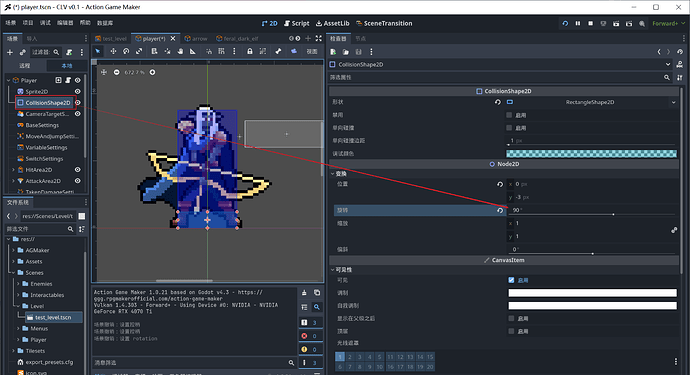690x375 pixels.
Task: Select the arrow Select Mode tool
Action: tap(98, 51)
